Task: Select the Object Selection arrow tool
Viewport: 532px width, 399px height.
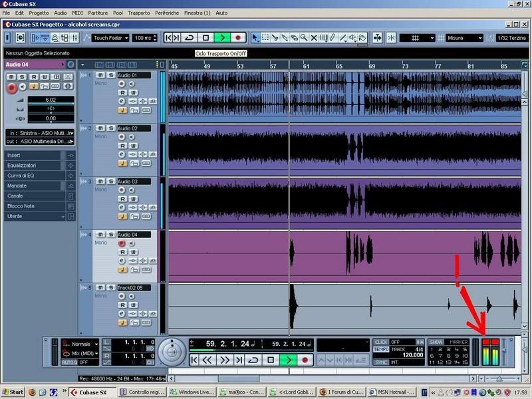Action: (x=255, y=38)
